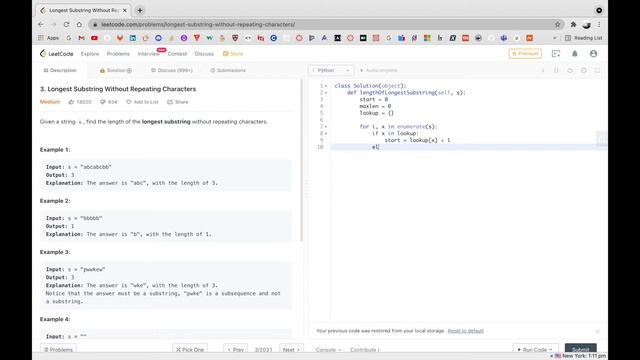
Task: Toggle the Autocomplete option
Action: pyautogui.click(x=378, y=71)
